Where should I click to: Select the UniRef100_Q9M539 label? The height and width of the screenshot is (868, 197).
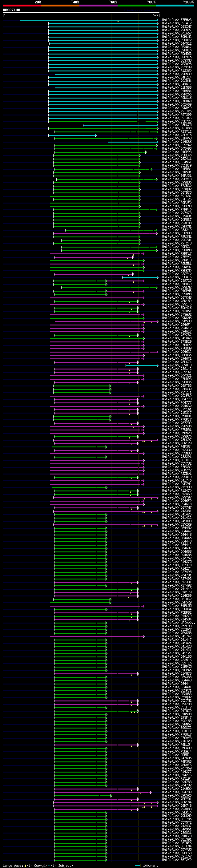click(176, 74)
